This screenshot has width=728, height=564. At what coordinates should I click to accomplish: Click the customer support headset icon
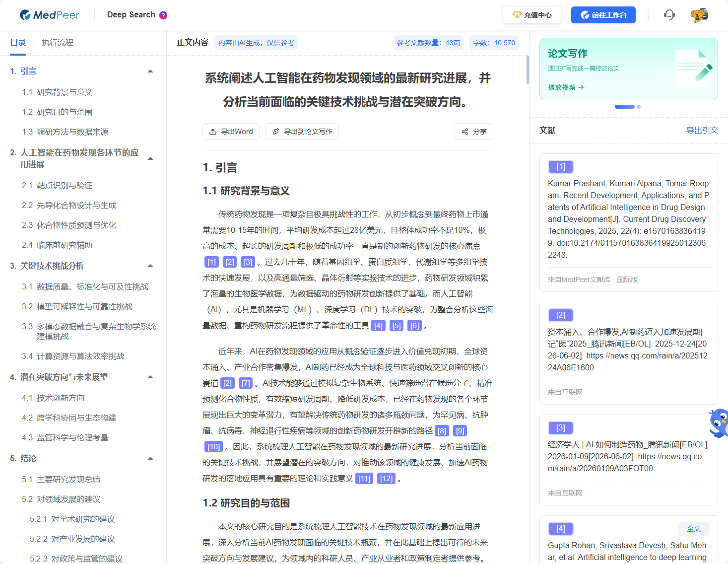[x=669, y=15]
